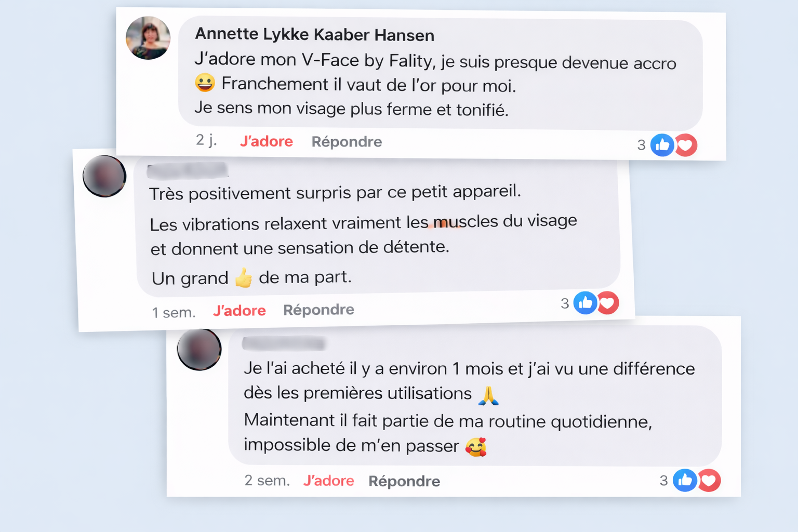Image resolution: width=798 pixels, height=532 pixels.
Task: Click the red heart reaction on Annette's comment
Action: 686,145
